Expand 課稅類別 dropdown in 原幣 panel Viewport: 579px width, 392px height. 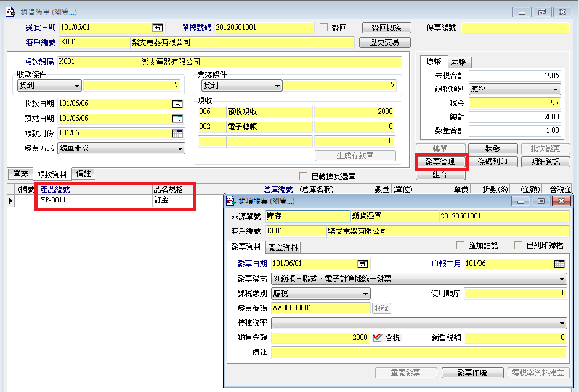tap(556, 89)
